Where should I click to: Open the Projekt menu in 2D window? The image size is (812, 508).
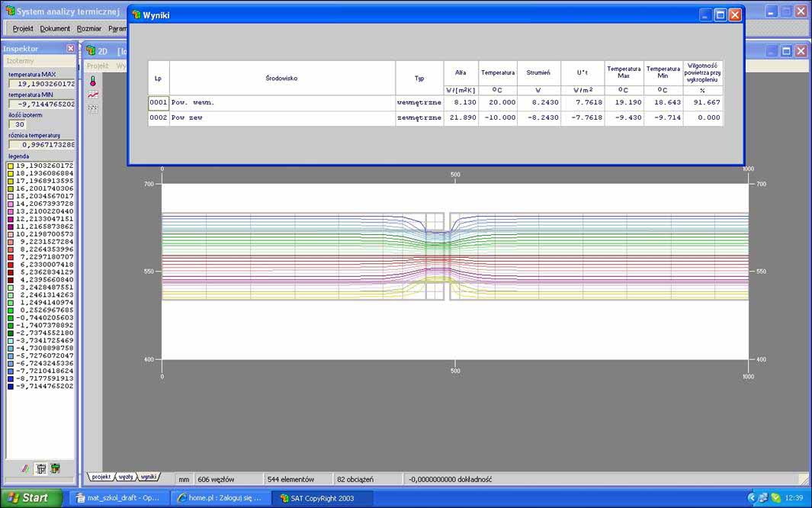(98, 66)
